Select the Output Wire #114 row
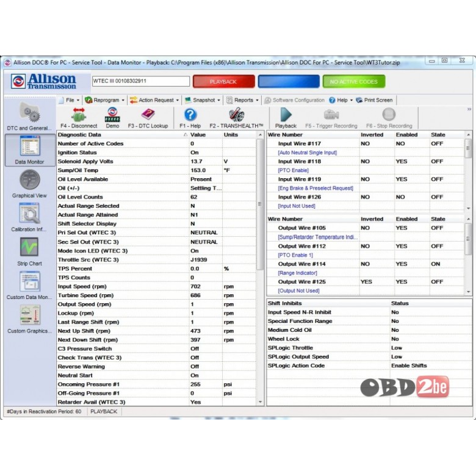The image size is (476, 476). (366, 264)
